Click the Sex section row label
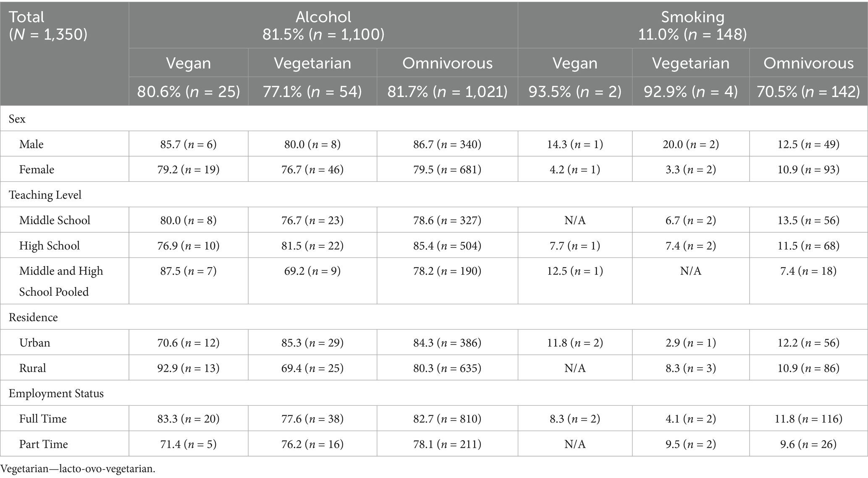The height and width of the screenshot is (478, 868). pyautogui.click(x=17, y=119)
